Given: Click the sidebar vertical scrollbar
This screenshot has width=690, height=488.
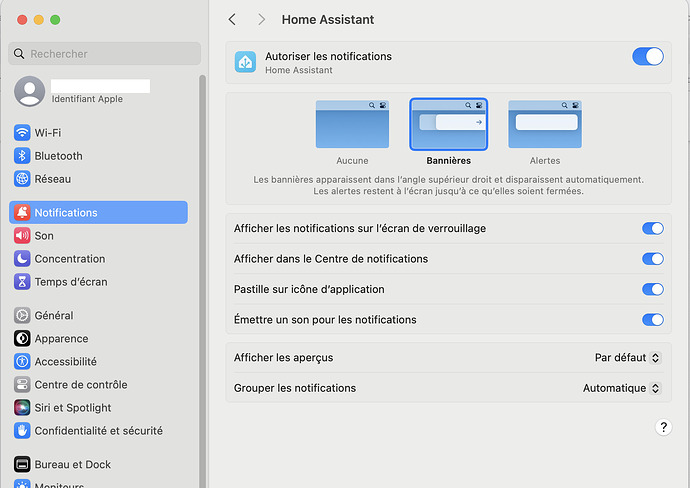Looking at the screenshot, I should (x=202, y=281).
